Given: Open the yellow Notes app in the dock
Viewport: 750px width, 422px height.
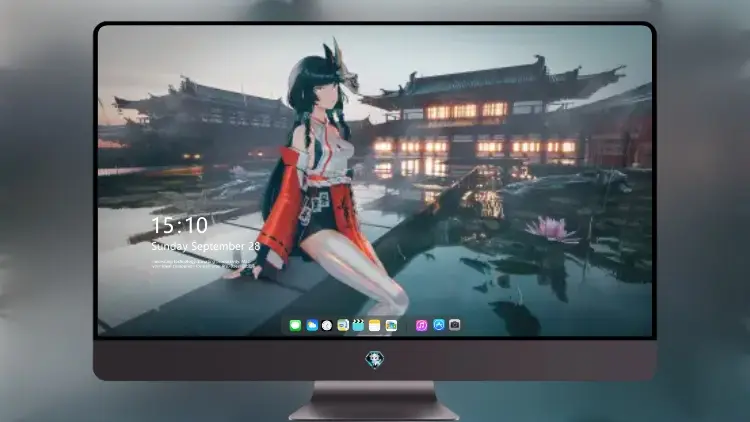Looking at the screenshot, I should (x=375, y=325).
